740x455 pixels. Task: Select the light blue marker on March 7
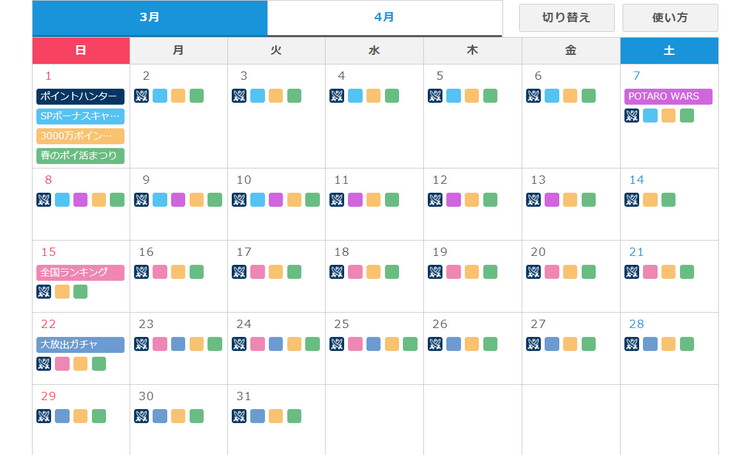click(650, 115)
